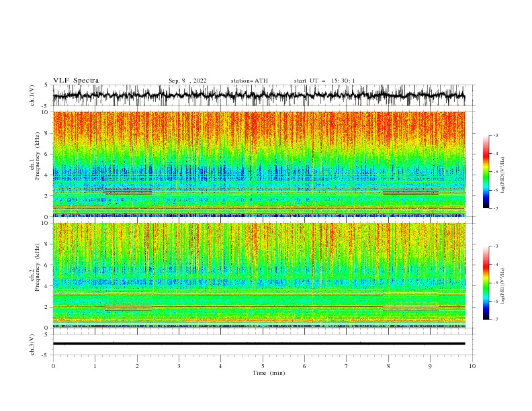The width and height of the screenshot is (532, 411).
Task: Click the time axis tick label '8'
Action: [x=388, y=366]
